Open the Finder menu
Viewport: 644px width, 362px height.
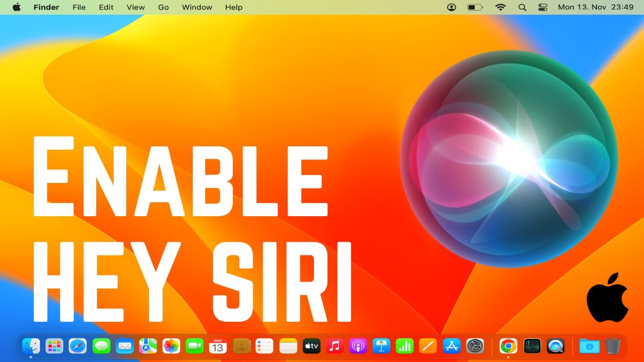pyautogui.click(x=46, y=7)
